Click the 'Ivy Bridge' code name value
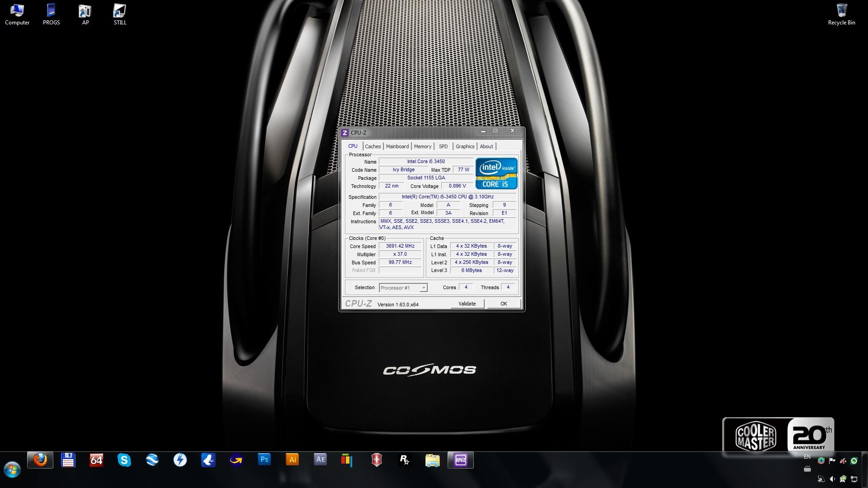 (403, 169)
